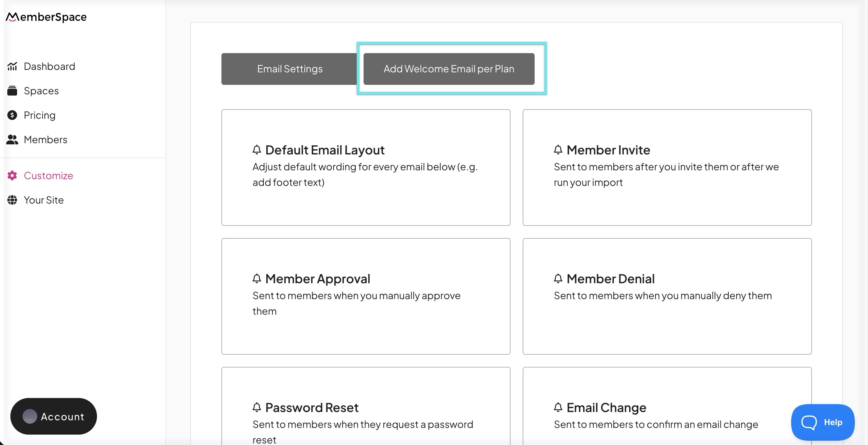
Task: Click bell icon beside Default Email Layout
Action: (x=257, y=150)
